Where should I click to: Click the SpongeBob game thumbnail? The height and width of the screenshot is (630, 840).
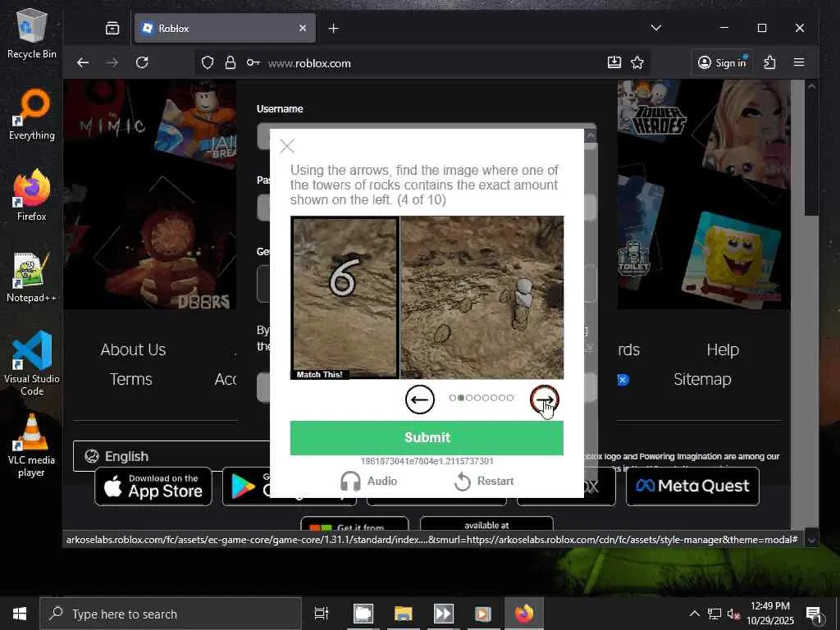[x=733, y=258]
